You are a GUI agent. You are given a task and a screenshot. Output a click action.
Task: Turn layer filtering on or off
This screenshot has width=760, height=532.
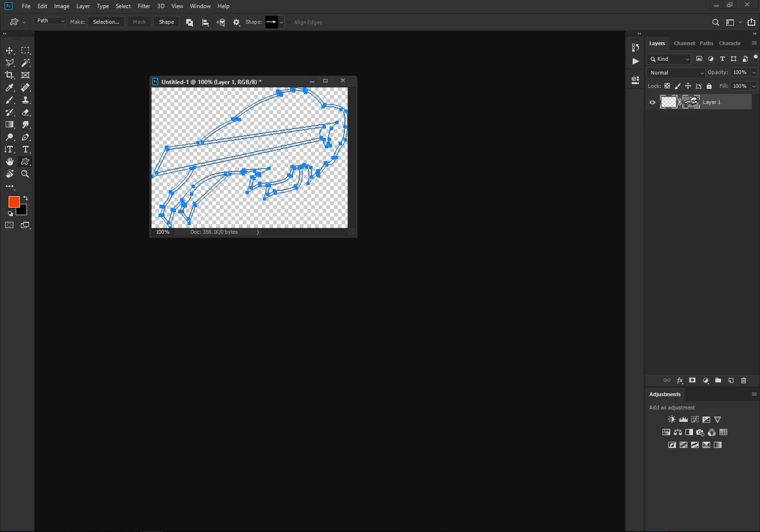(756, 57)
